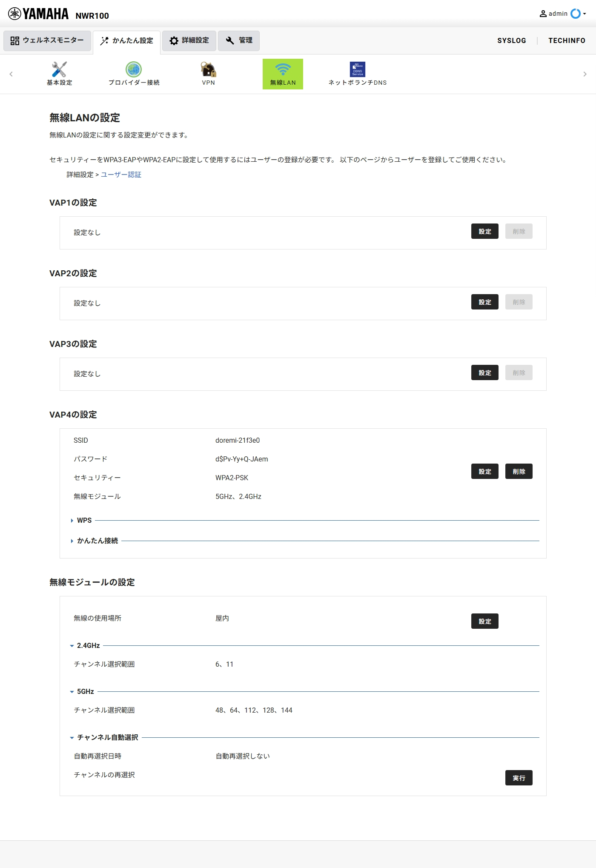Open the 詳細設定 tab

pos(189,40)
